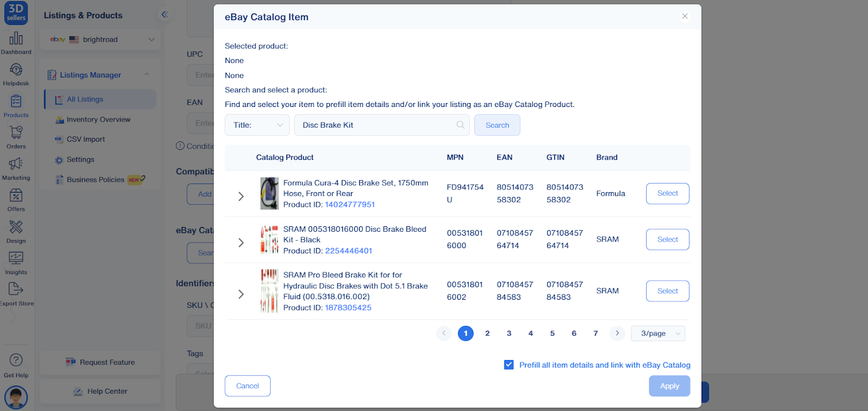Go to the next results page
Screen dimensions: 868x411
617,333
